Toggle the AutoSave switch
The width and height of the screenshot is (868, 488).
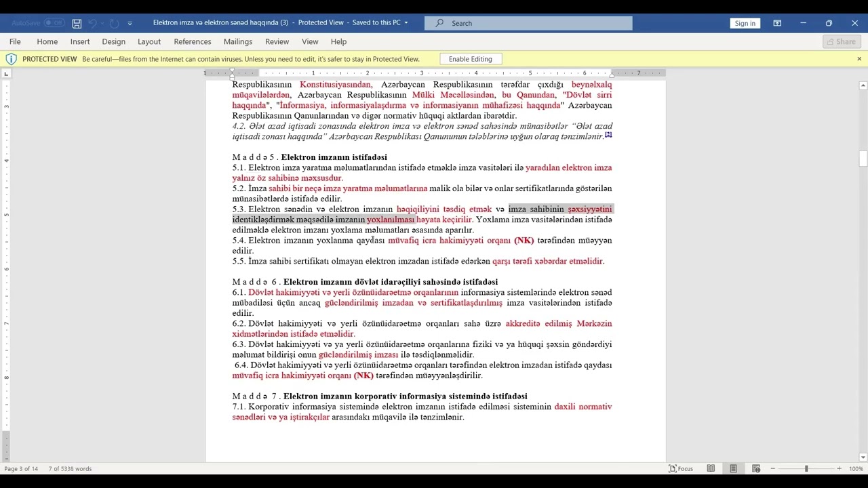click(55, 23)
